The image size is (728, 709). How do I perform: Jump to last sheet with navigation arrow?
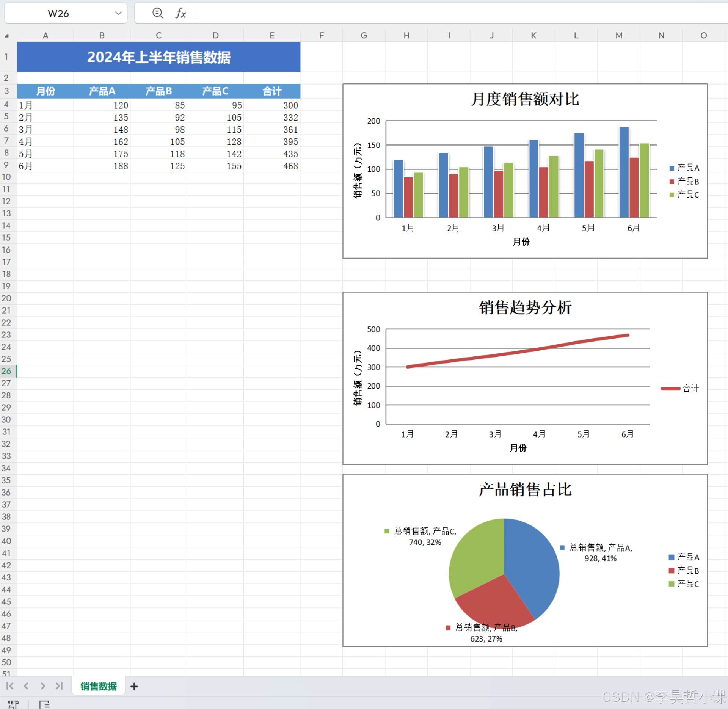click(59, 686)
